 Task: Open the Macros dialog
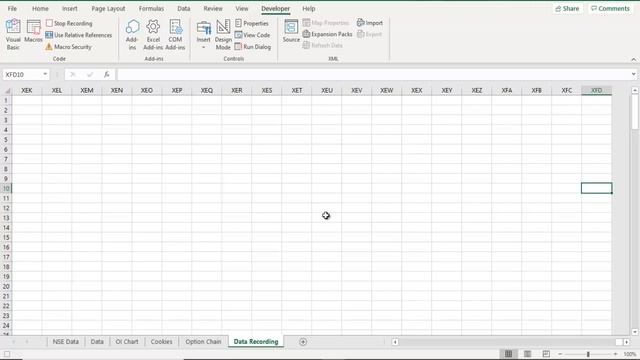tap(33, 31)
